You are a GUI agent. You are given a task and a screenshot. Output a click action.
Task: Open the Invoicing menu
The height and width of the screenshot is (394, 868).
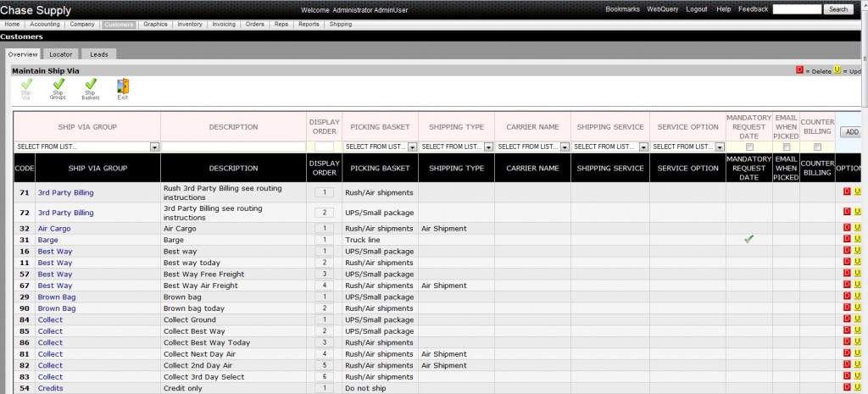click(x=224, y=25)
